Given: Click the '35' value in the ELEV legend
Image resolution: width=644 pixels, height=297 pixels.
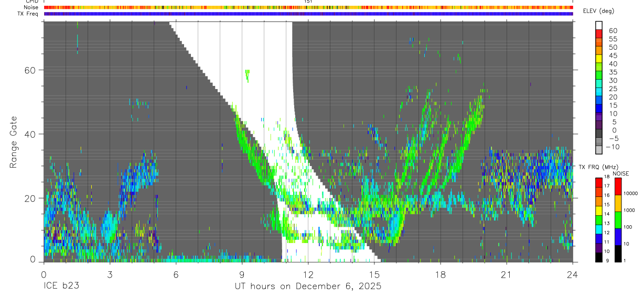Looking at the screenshot, I should (613, 72).
